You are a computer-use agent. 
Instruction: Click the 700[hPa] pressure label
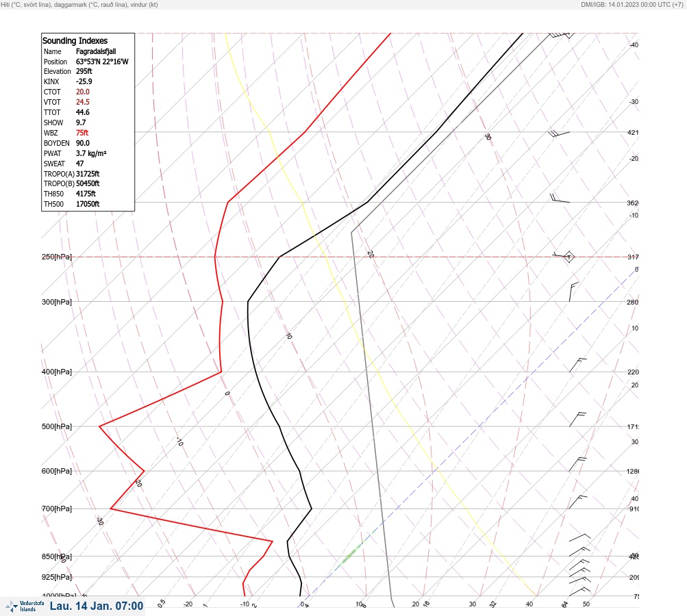(57, 509)
